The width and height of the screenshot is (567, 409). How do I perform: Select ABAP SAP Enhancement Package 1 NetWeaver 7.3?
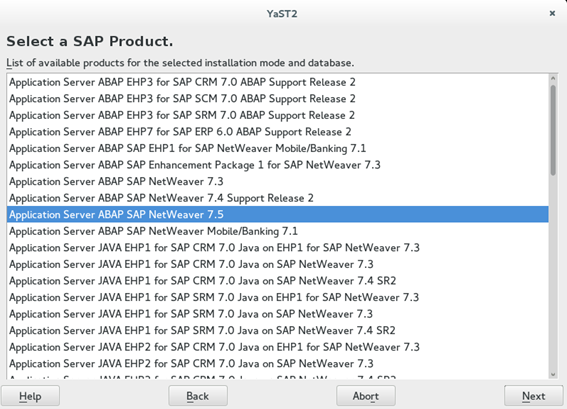pyautogui.click(x=278, y=165)
